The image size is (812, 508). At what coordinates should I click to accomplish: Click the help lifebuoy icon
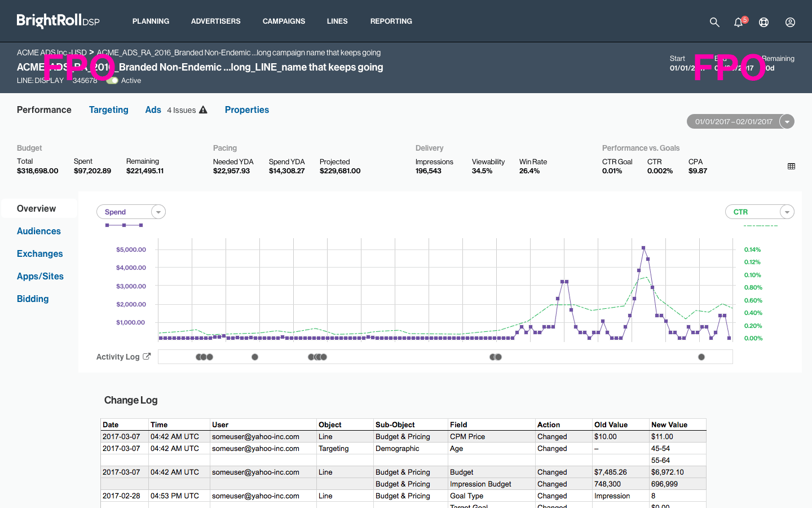[764, 22]
